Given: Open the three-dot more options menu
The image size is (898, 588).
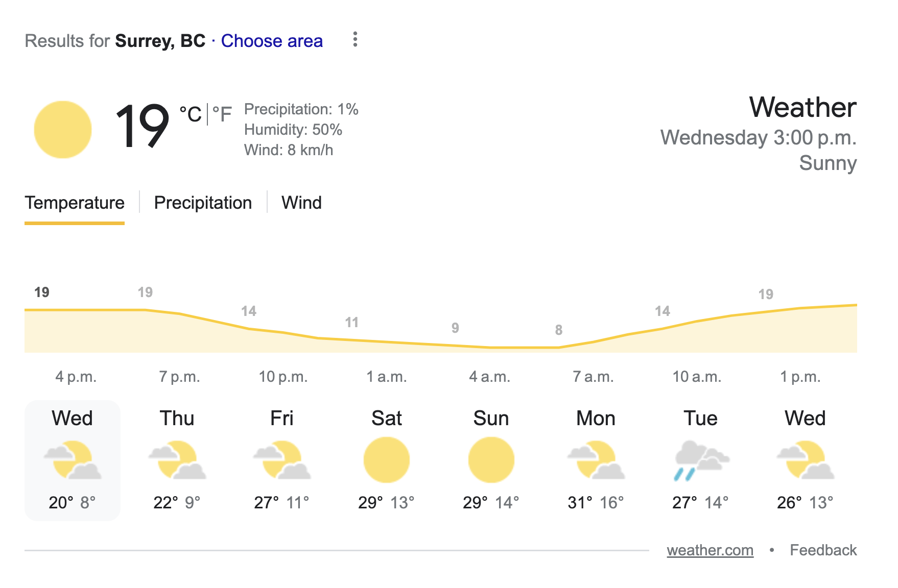Looking at the screenshot, I should (x=355, y=39).
